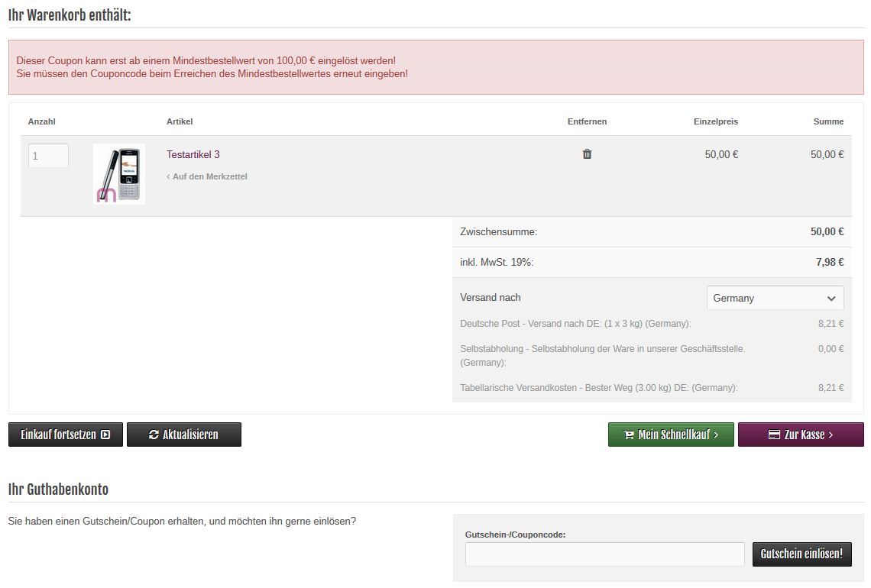
Task: Select the Deutsche Post shipping option row
Action: pyautogui.click(x=575, y=324)
